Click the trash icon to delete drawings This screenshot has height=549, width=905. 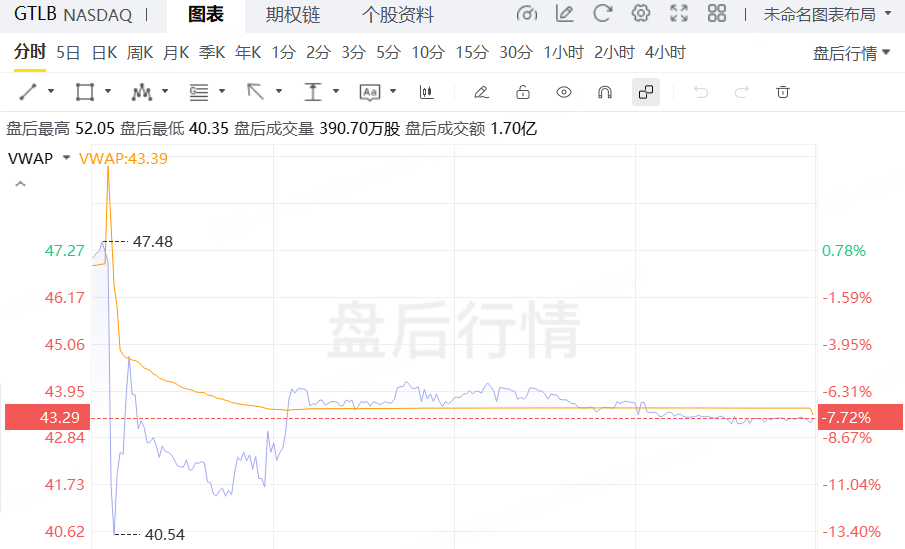[783, 92]
